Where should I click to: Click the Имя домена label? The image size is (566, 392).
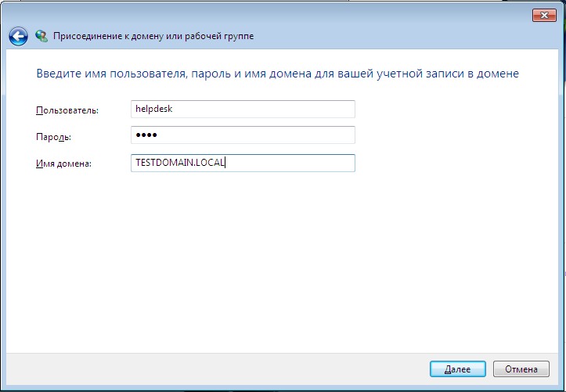coord(64,164)
